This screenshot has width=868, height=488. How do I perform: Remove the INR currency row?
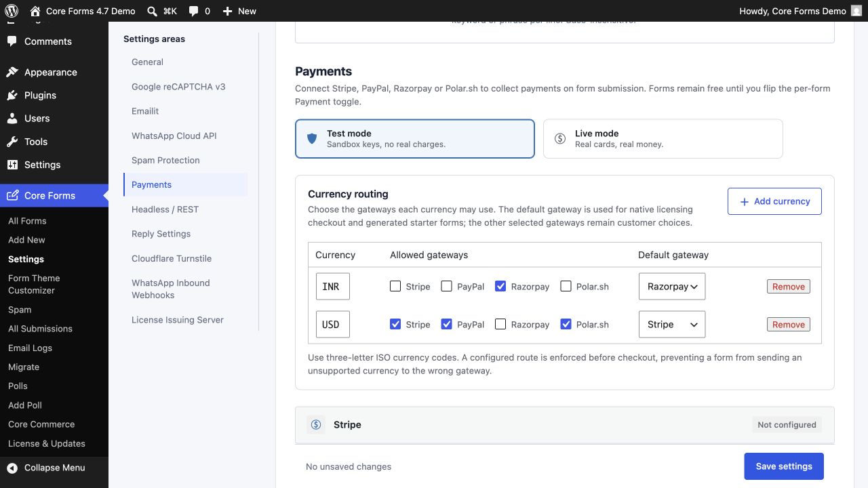(x=788, y=286)
